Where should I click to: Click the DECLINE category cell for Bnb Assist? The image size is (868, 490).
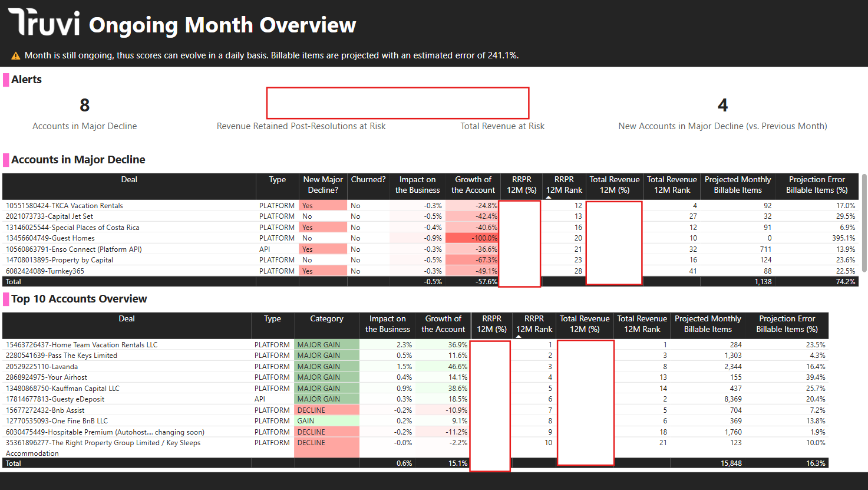click(x=326, y=410)
